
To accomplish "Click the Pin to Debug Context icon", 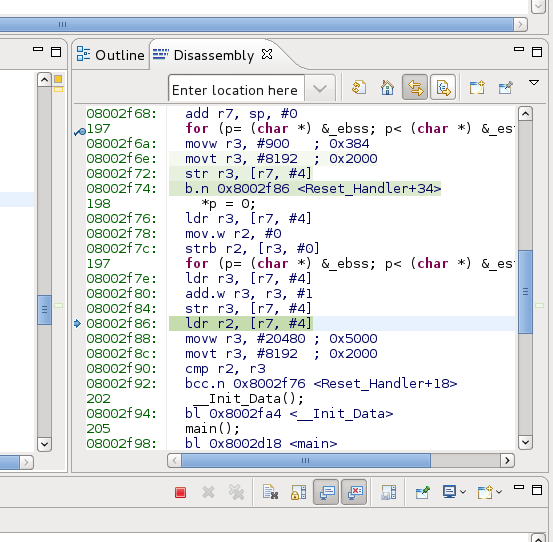I will 505,87.
